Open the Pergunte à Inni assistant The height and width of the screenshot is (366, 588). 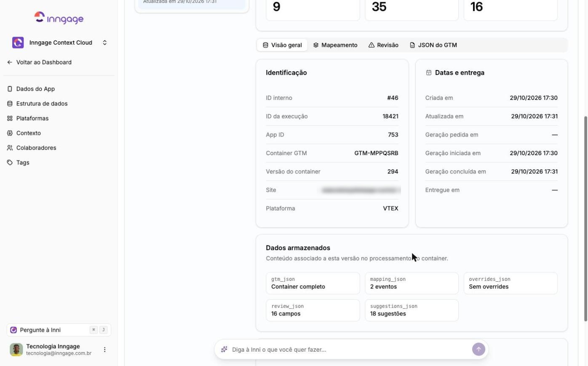pos(59,330)
